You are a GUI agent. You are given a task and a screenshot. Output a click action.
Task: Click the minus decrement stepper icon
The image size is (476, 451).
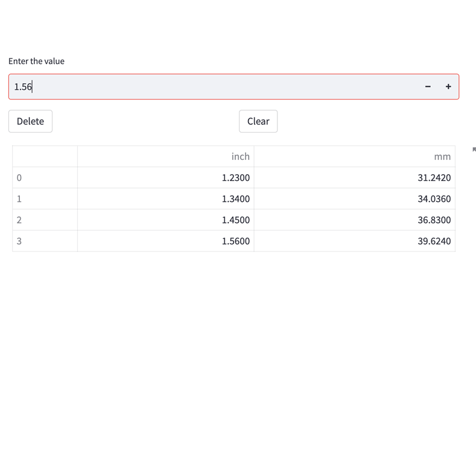point(428,87)
